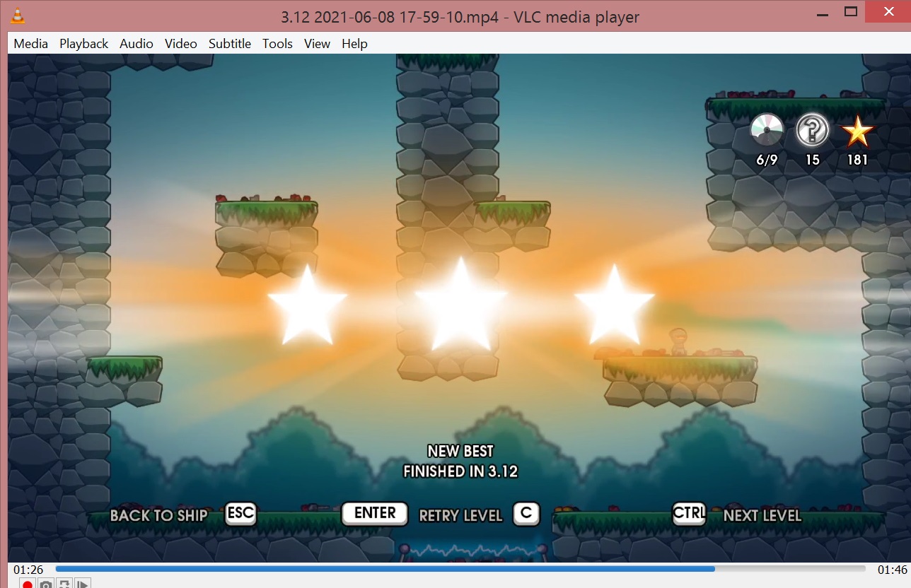
Task: Click the NEXT LEVEL text
Action: coord(762,516)
